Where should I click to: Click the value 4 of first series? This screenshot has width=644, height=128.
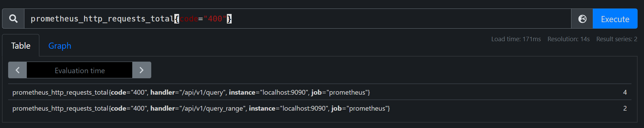point(625,92)
